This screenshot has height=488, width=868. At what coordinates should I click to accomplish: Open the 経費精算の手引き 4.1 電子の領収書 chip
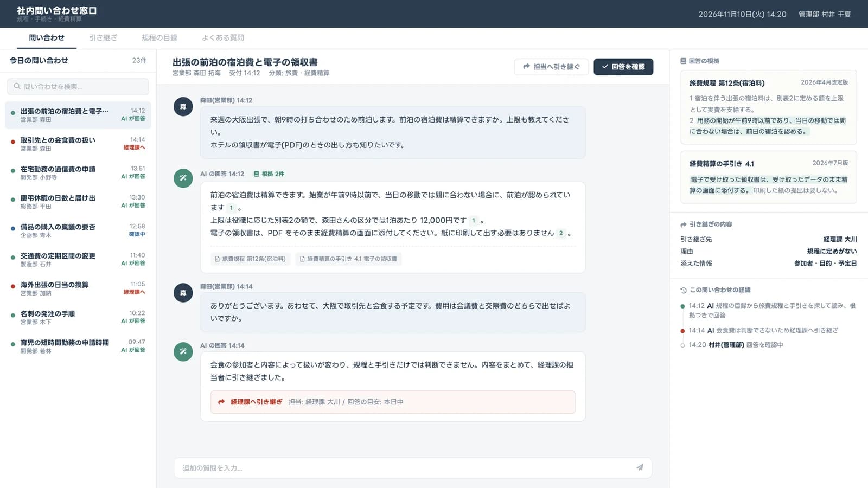tap(348, 259)
